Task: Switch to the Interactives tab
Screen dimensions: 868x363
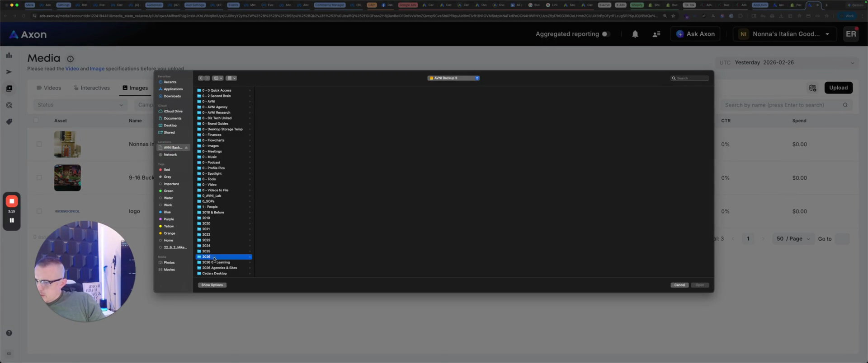Action: click(x=91, y=88)
